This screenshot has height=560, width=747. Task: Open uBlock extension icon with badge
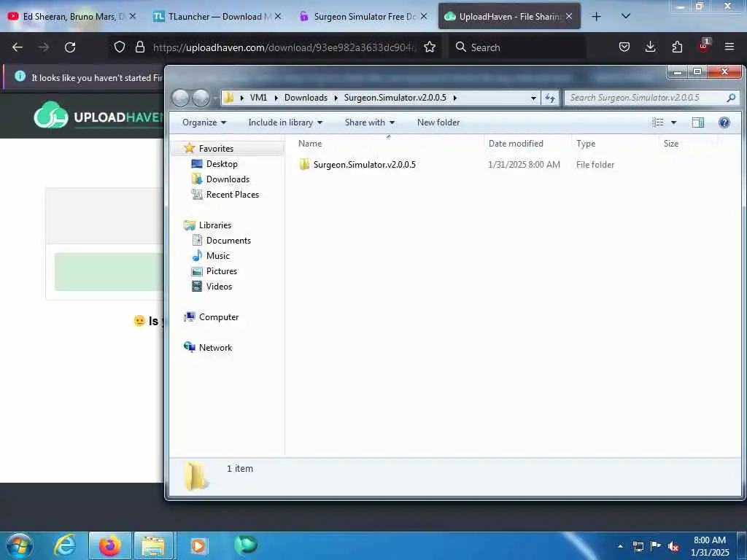[x=704, y=46]
